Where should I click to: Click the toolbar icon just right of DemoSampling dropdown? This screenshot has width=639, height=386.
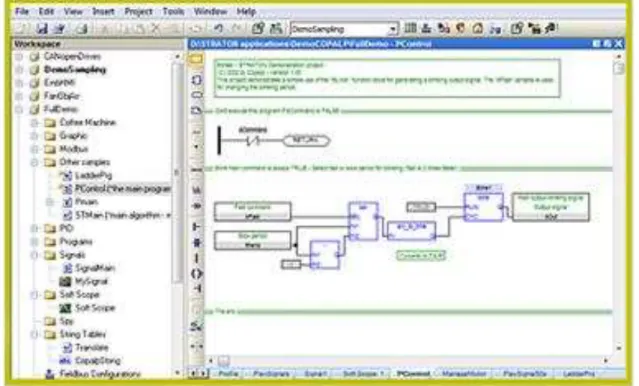(x=410, y=28)
